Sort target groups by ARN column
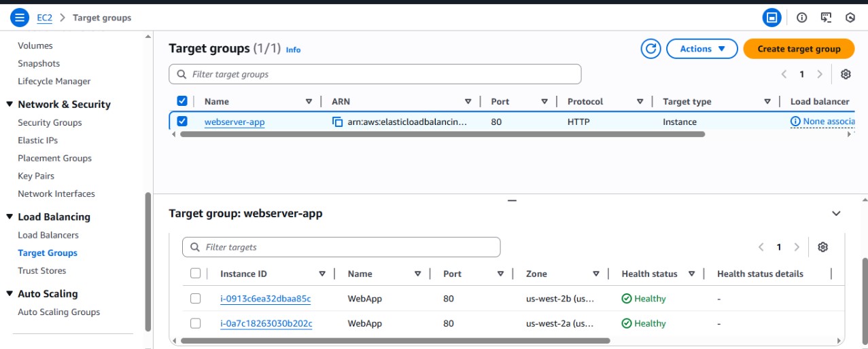 (x=468, y=102)
